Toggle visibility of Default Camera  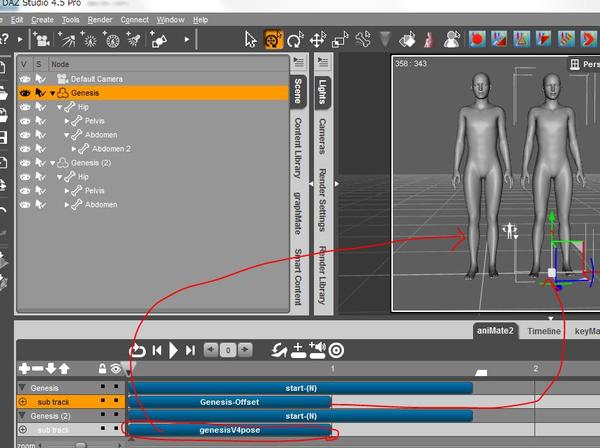(25, 79)
